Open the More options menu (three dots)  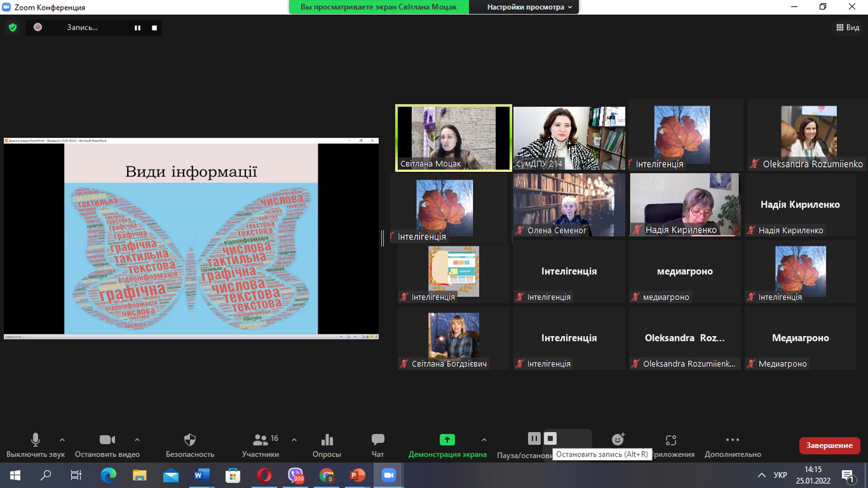click(x=732, y=440)
